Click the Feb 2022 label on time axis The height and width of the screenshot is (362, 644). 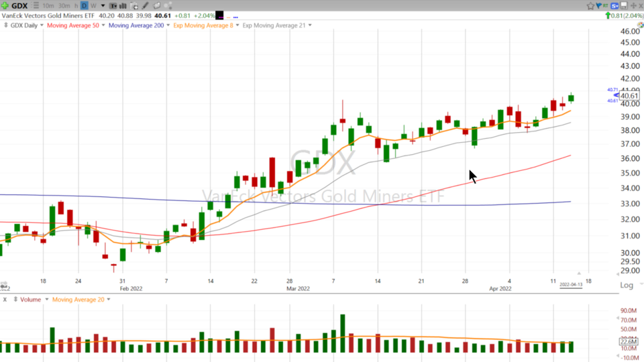click(131, 288)
